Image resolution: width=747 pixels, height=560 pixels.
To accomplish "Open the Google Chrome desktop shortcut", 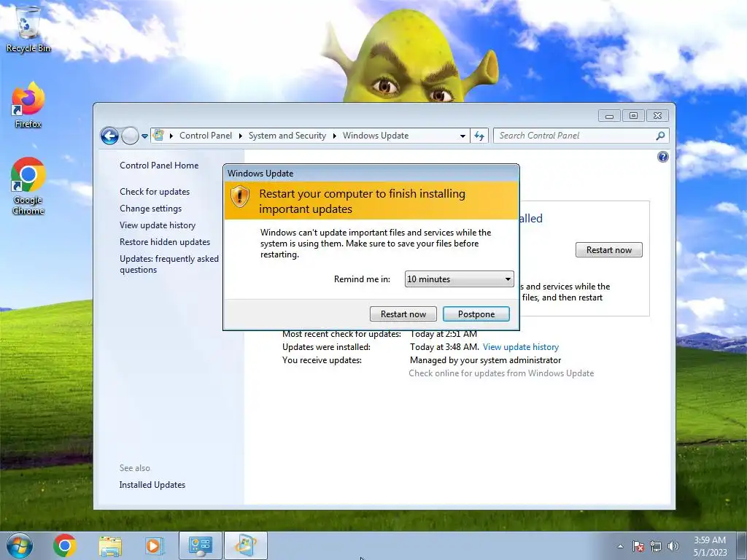I will pyautogui.click(x=28, y=186).
